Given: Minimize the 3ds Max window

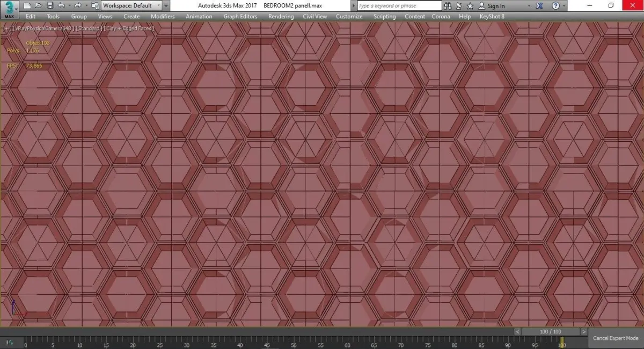Looking at the screenshot, I should click(589, 5).
